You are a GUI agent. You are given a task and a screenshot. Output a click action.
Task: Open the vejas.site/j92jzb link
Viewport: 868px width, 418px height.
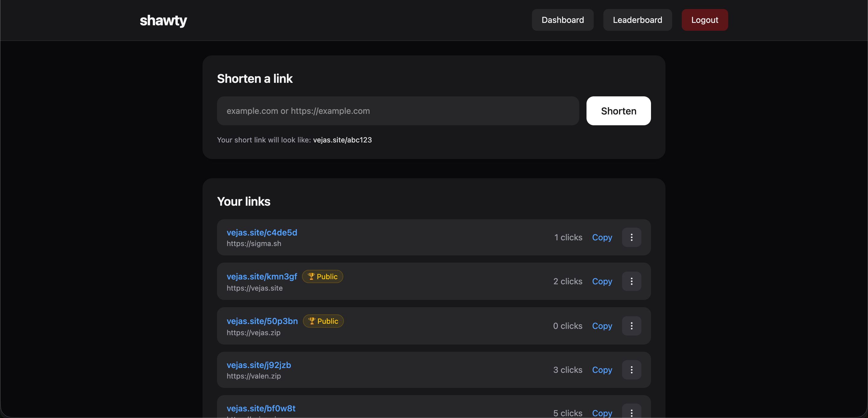pyautogui.click(x=259, y=365)
